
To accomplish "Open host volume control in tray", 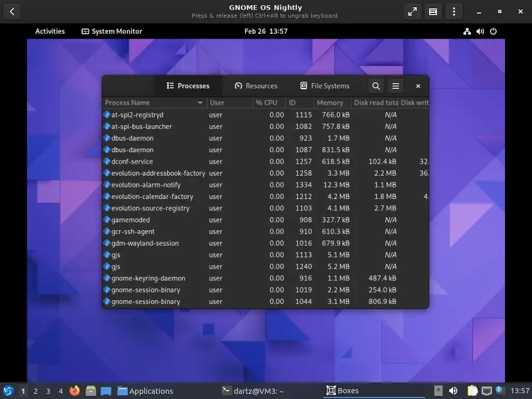I will pos(453,391).
